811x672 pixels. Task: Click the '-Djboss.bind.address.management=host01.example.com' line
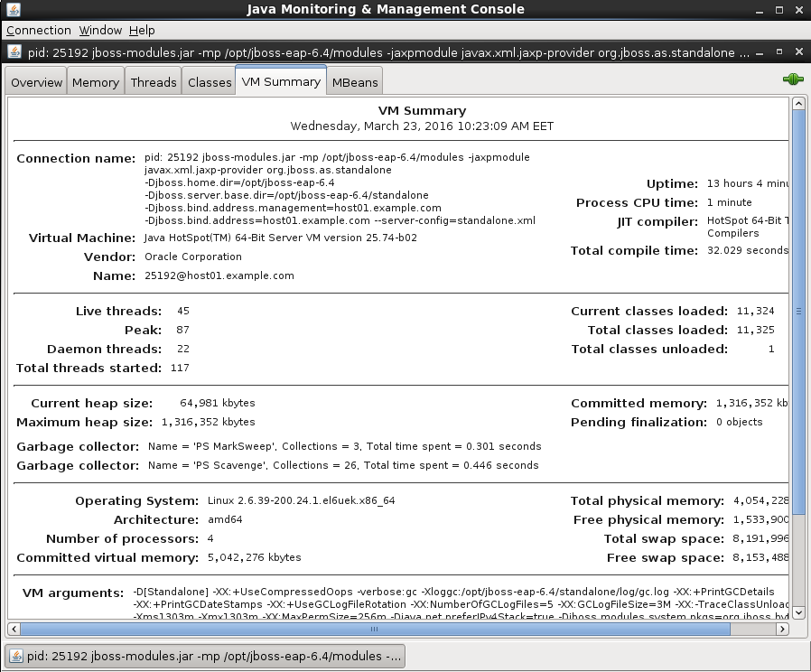click(x=293, y=208)
